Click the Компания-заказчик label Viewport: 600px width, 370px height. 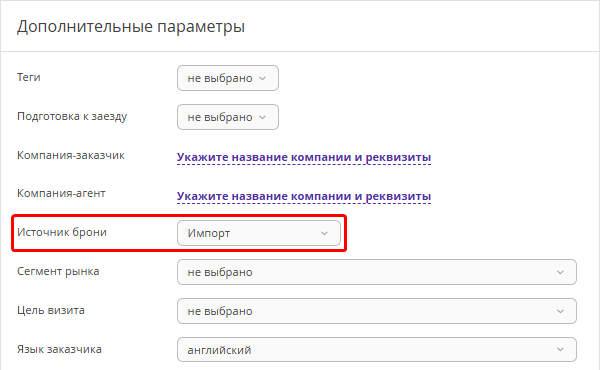pos(71,155)
